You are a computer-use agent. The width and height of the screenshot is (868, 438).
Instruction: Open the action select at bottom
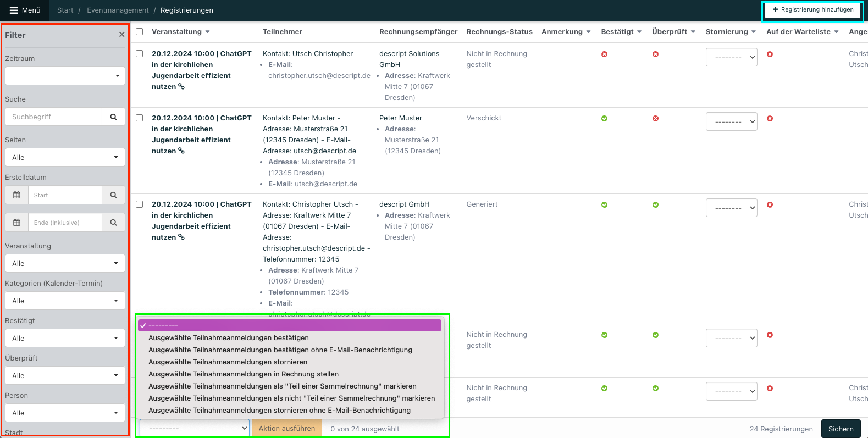click(195, 428)
